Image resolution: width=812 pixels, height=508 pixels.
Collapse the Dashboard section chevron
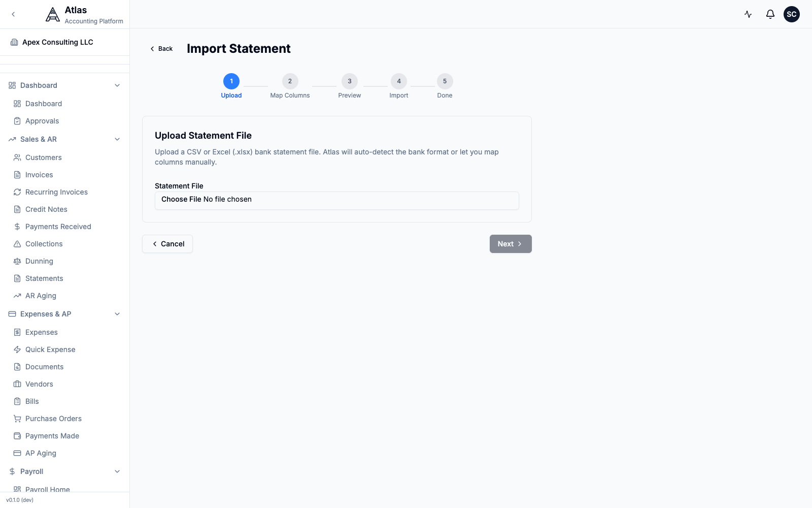click(x=117, y=85)
